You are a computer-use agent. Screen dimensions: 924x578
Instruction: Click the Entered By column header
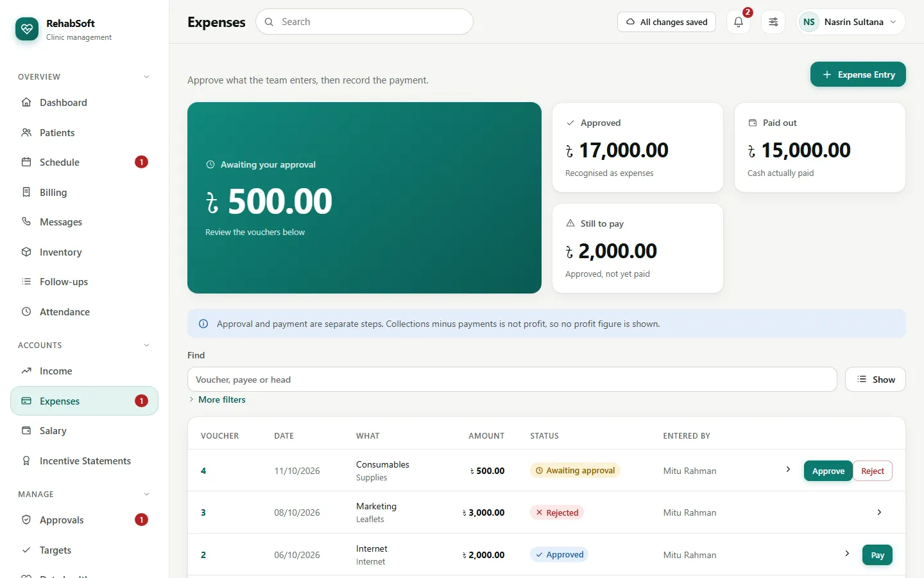(687, 436)
